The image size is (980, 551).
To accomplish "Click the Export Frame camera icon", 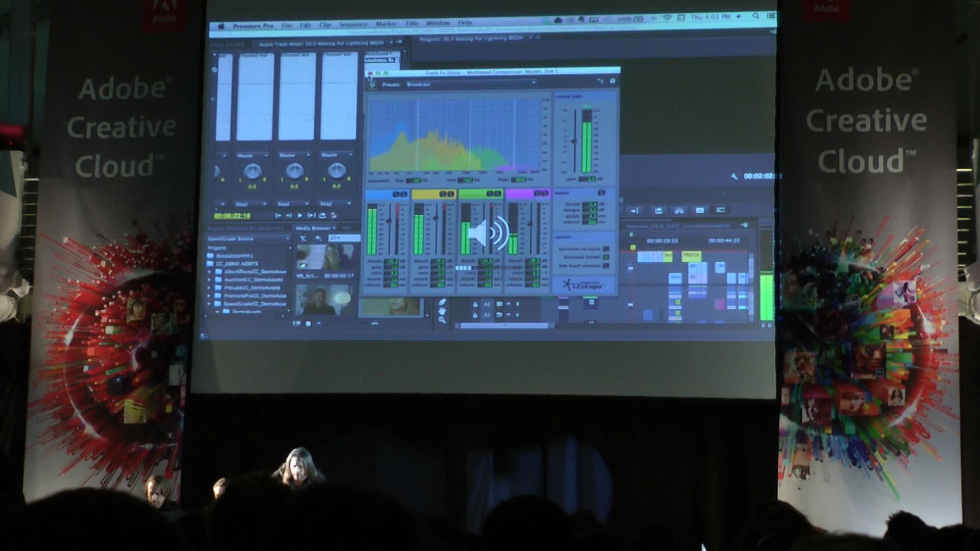I will click(x=700, y=210).
